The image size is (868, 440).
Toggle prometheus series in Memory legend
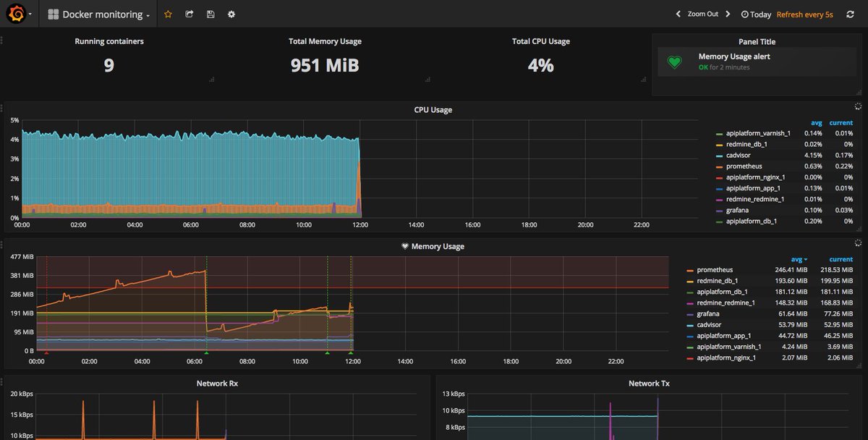coord(714,270)
